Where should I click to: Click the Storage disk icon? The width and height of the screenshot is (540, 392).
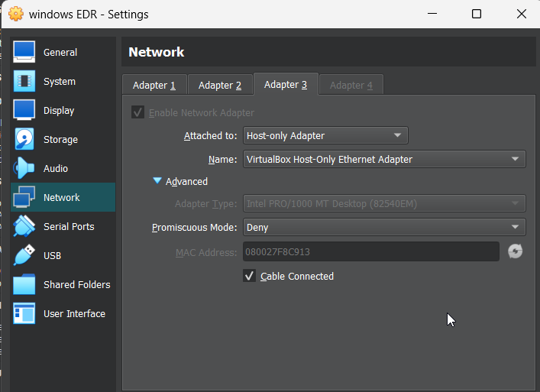point(24,139)
